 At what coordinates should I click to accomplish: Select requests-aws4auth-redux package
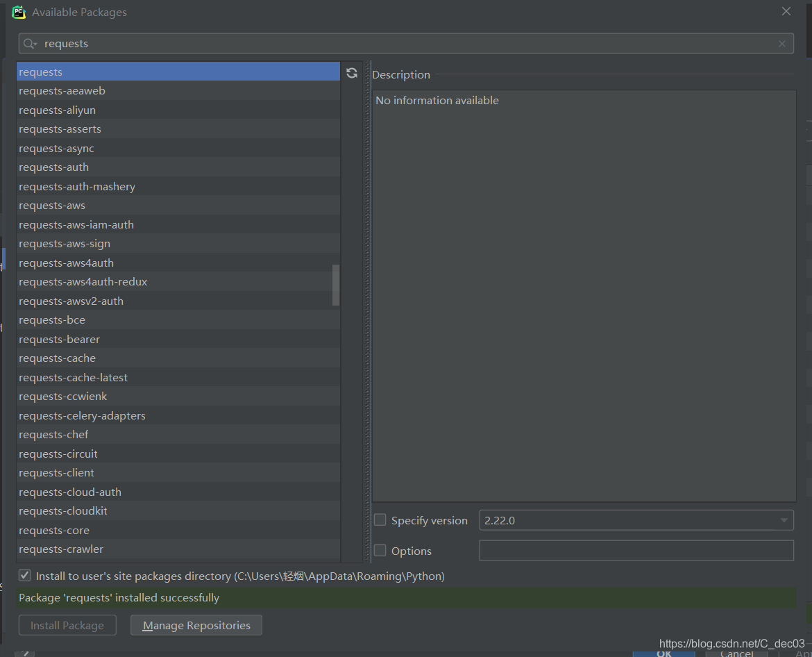click(x=178, y=282)
